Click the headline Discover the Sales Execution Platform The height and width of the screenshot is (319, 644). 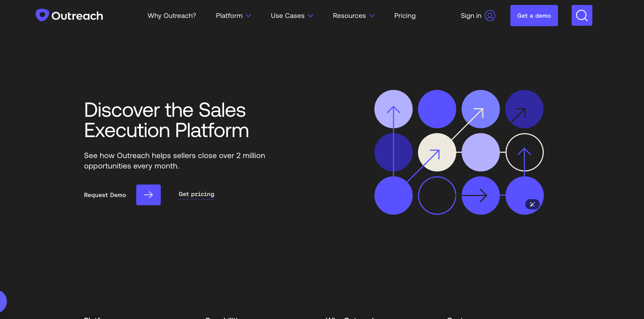tap(166, 120)
